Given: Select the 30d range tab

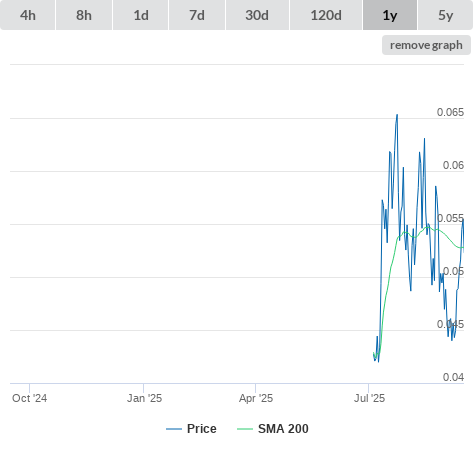Looking at the screenshot, I should click(257, 15).
